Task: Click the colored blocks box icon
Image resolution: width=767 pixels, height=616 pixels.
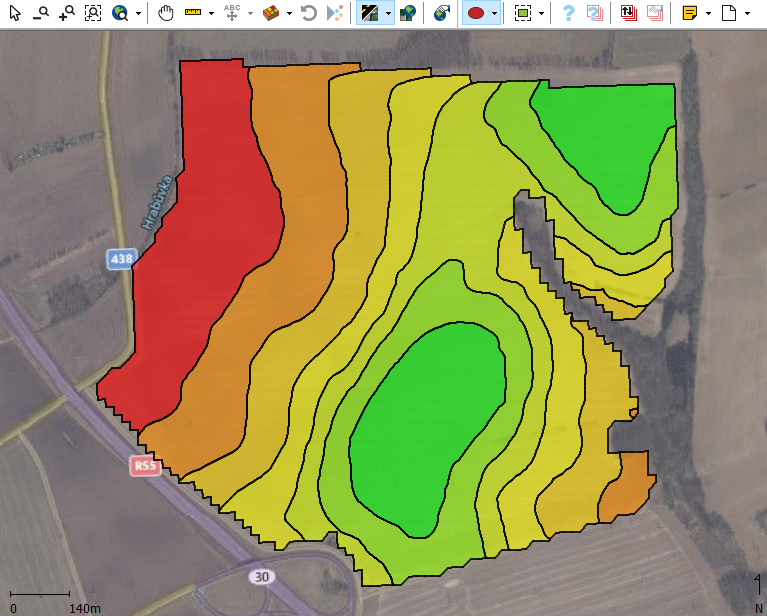Action: [x=271, y=13]
